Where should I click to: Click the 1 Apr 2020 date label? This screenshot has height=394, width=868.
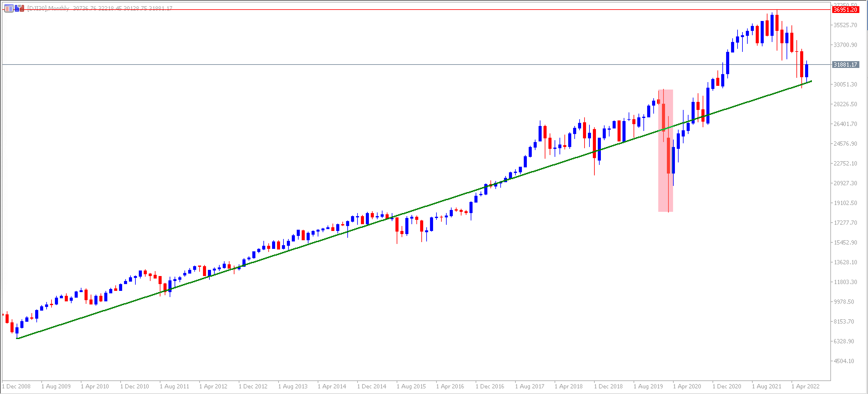687,386
